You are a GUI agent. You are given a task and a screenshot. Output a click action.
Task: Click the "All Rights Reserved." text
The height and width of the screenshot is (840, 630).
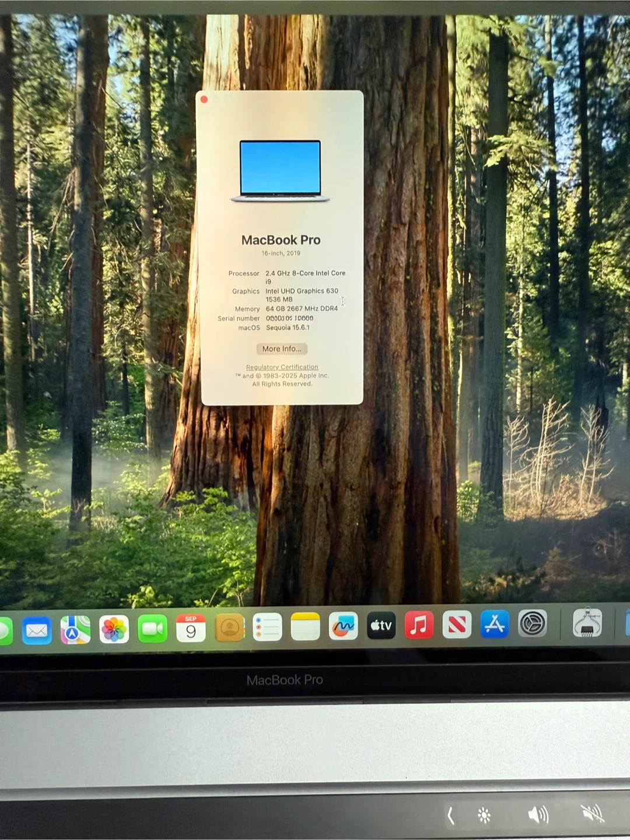point(282,384)
